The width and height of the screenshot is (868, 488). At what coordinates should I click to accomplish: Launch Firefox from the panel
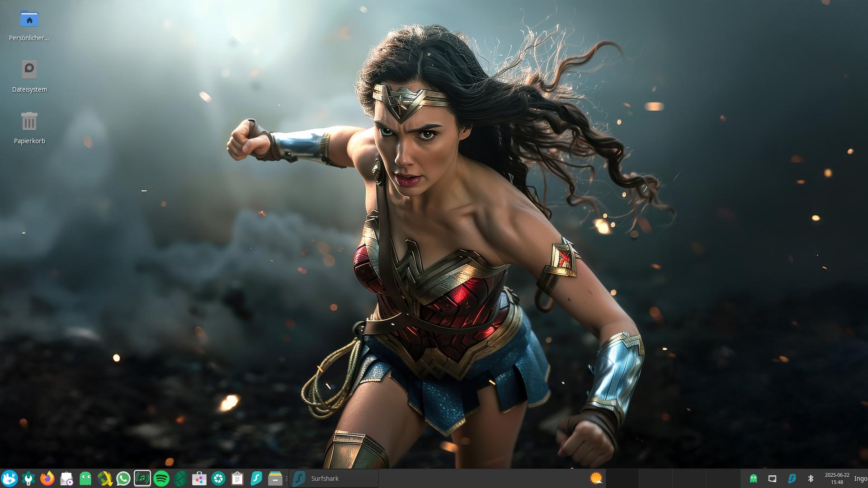[47, 479]
